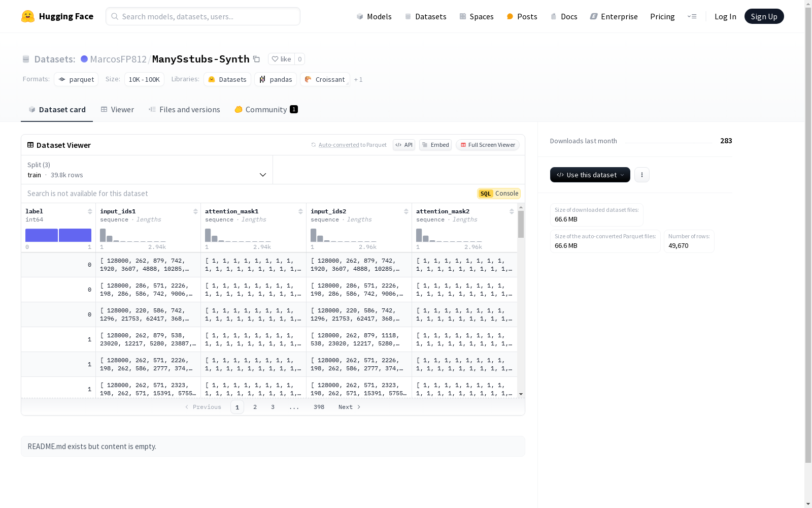Screen dimensions: 812x508
Task: Click 'README.md exists but content is empty.'
Action: (92, 447)
